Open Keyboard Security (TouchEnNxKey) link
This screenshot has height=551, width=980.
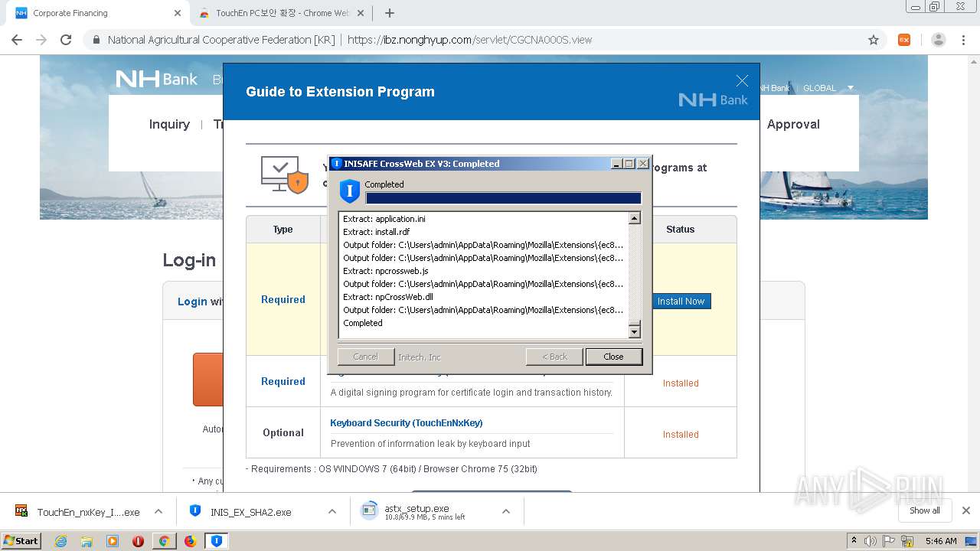(406, 422)
